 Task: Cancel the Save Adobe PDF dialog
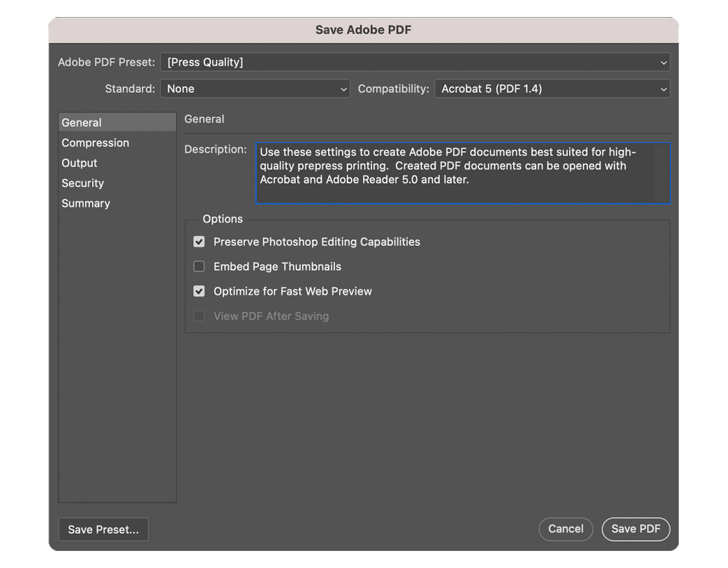[565, 529]
